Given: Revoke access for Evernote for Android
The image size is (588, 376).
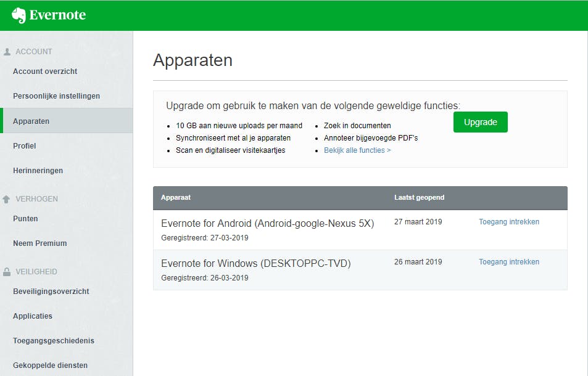Looking at the screenshot, I should [509, 222].
